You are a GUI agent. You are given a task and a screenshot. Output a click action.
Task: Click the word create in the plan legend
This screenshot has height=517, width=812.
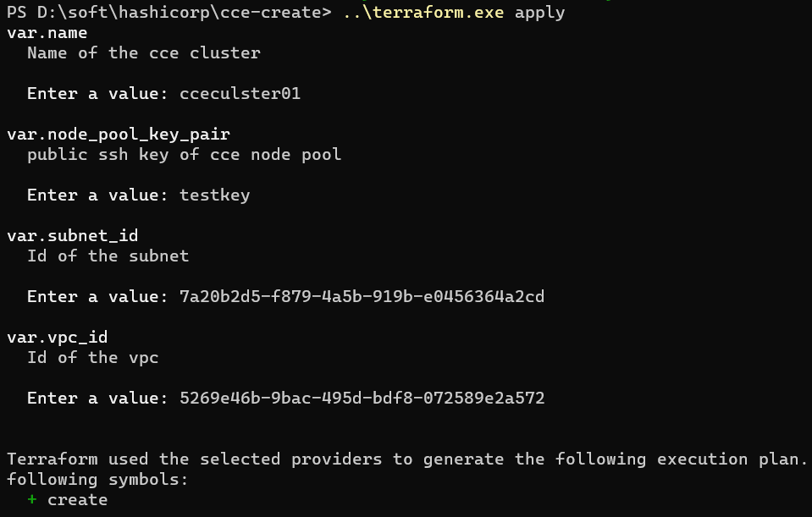pyautogui.click(x=77, y=500)
